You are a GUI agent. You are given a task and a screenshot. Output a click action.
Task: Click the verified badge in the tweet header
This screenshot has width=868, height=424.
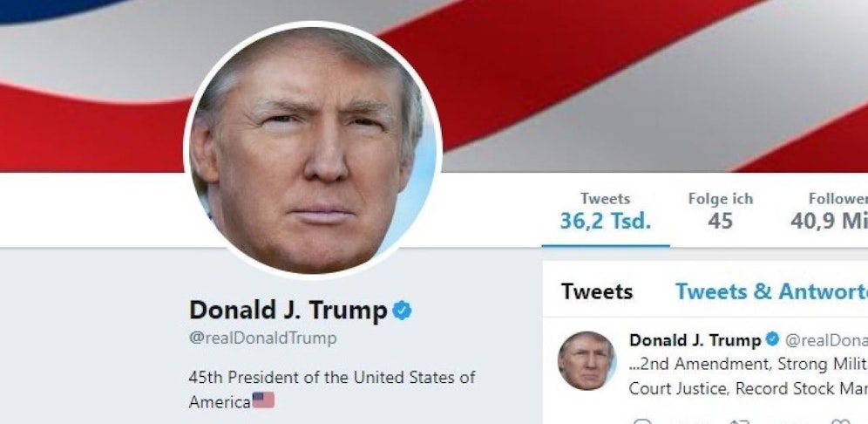pos(772,339)
